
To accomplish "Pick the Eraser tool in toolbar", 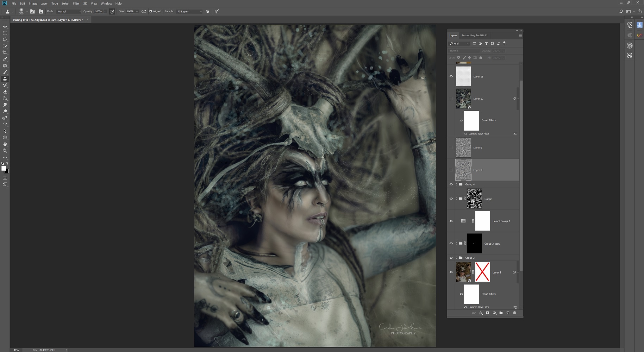I will tap(5, 92).
